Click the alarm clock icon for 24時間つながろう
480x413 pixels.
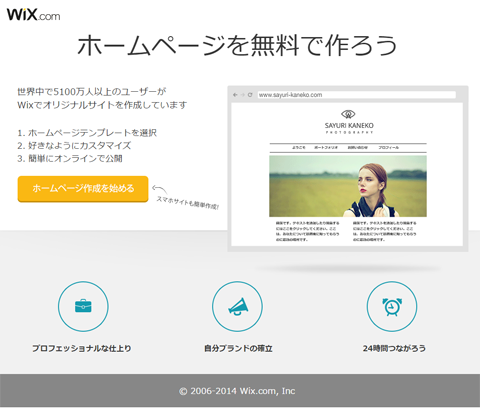(x=392, y=306)
